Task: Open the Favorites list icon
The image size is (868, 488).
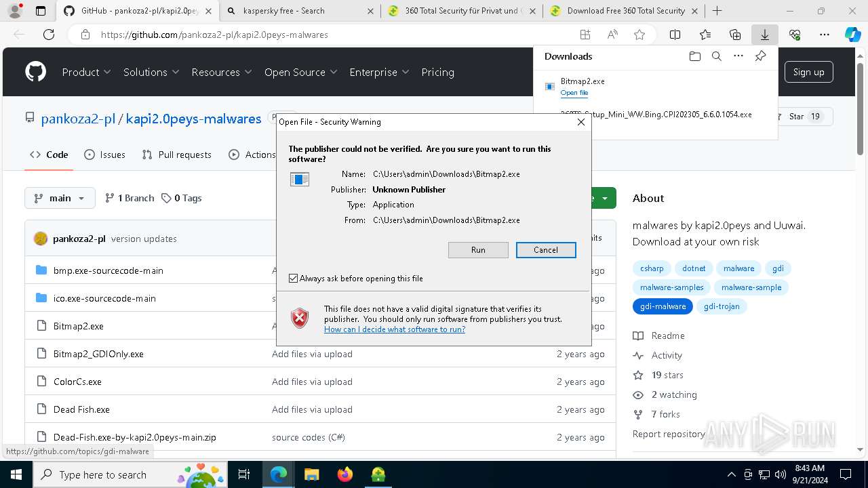Action: tap(705, 35)
